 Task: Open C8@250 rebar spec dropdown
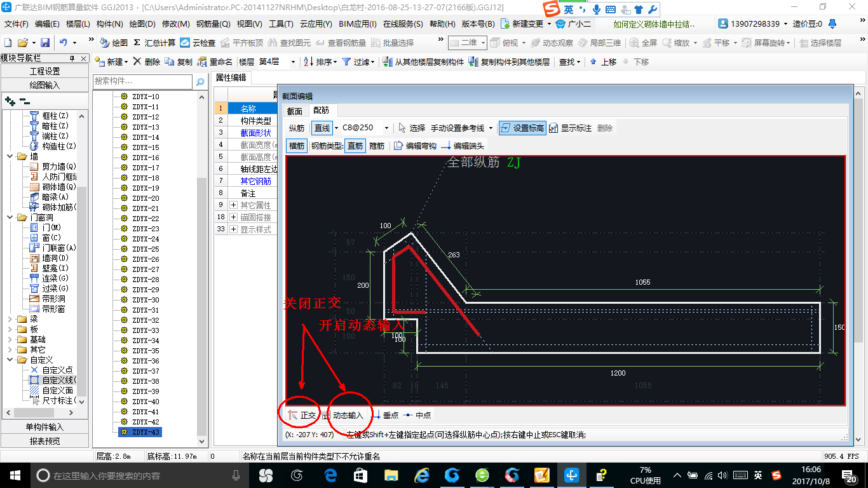pos(385,128)
